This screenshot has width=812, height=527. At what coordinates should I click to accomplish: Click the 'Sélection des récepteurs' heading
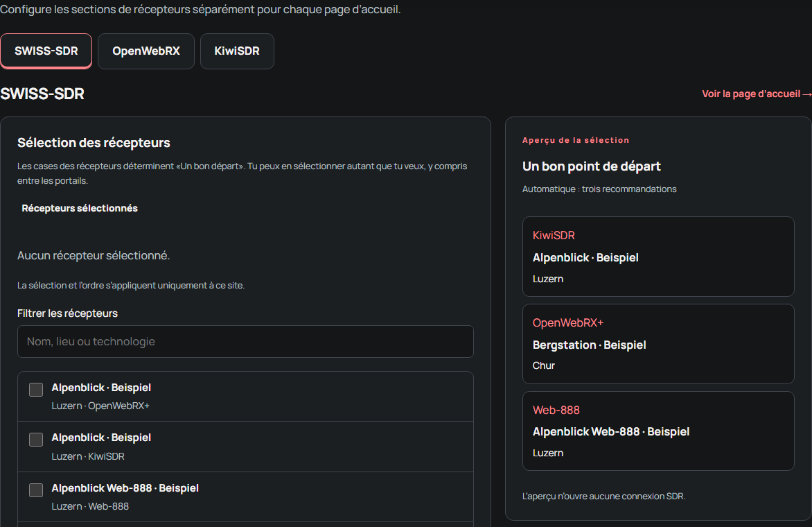point(94,143)
